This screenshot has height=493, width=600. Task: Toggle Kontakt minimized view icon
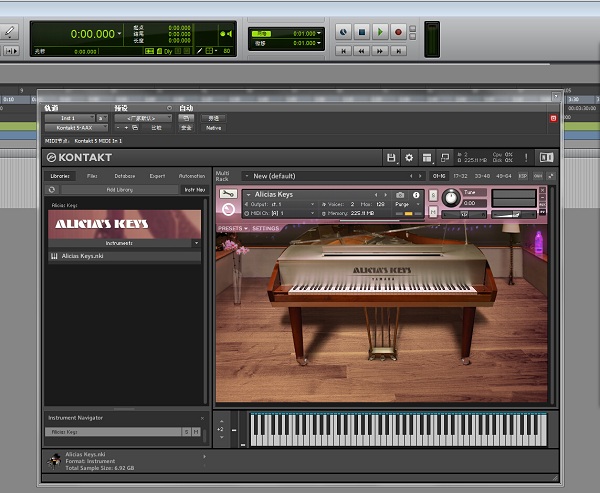[445, 157]
